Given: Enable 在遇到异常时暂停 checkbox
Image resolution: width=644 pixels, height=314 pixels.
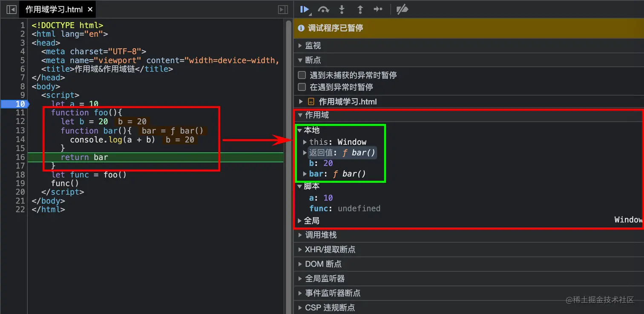Looking at the screenshot, I should tap(302, 87).
